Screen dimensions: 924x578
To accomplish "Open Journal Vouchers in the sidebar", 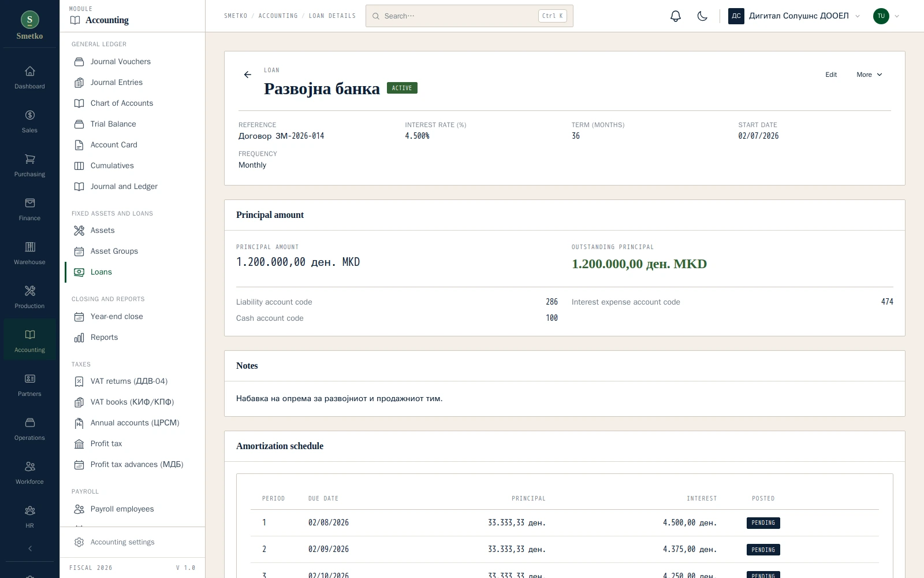I will (x=133, y=62).
